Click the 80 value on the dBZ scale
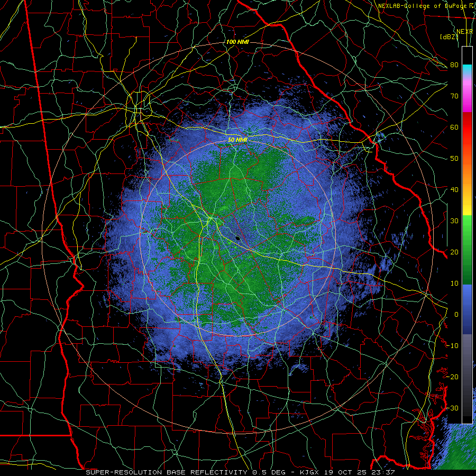476x476 pixels. pos(454,65)
